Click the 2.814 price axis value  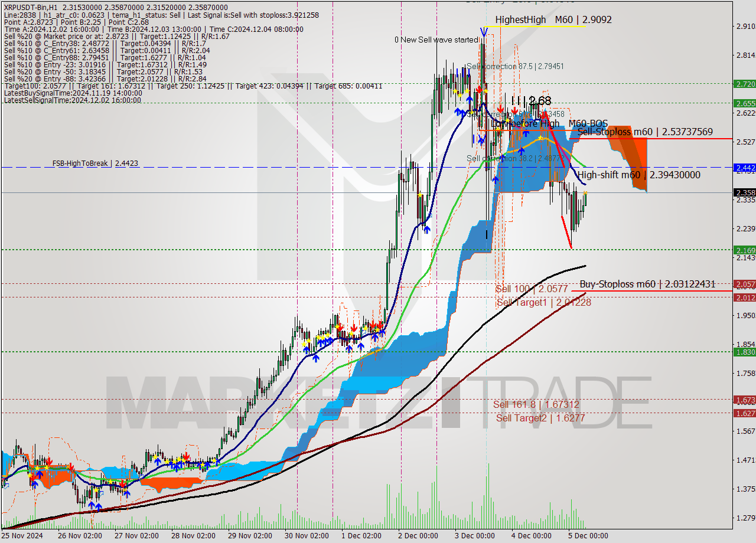(x=746, y=55)
